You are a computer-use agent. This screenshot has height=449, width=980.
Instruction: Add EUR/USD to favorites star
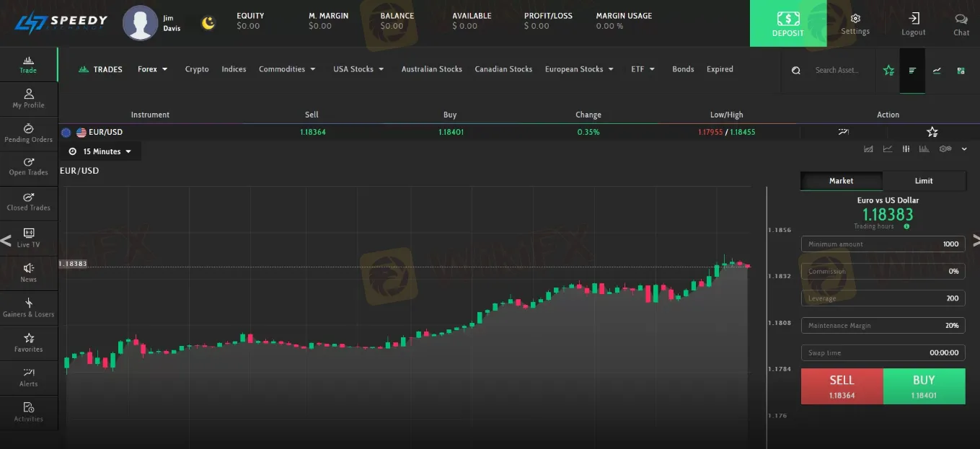click(x=932, y=132)
